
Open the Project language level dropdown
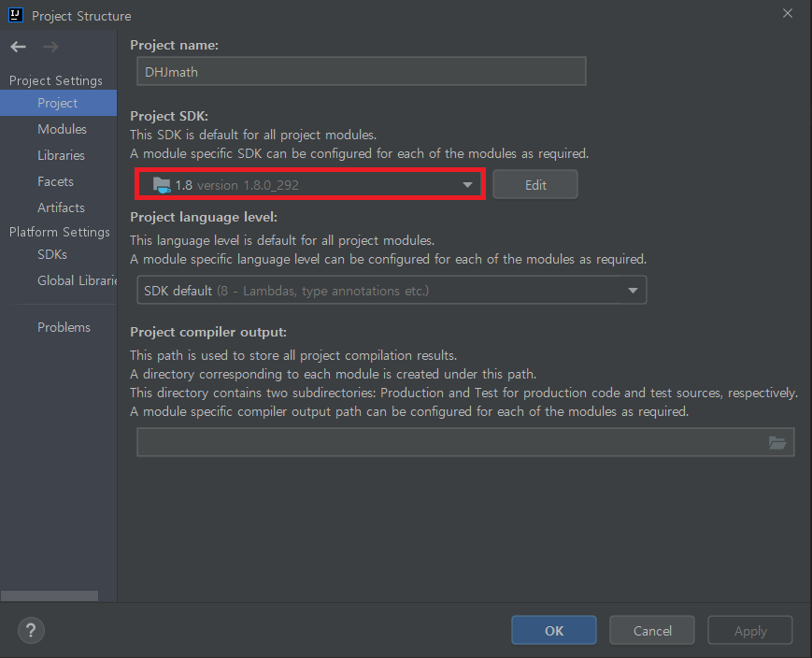[x=392, y=290]
